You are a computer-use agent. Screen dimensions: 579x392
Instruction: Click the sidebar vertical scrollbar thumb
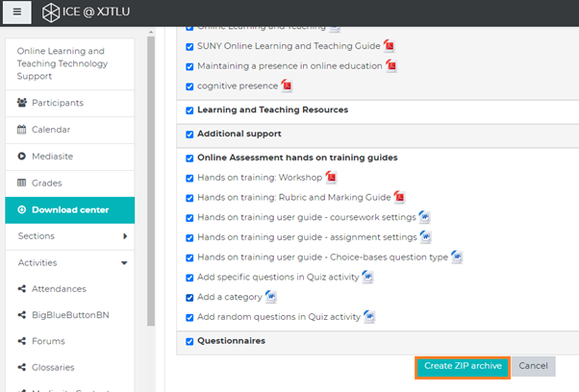[x=151, y=181]
